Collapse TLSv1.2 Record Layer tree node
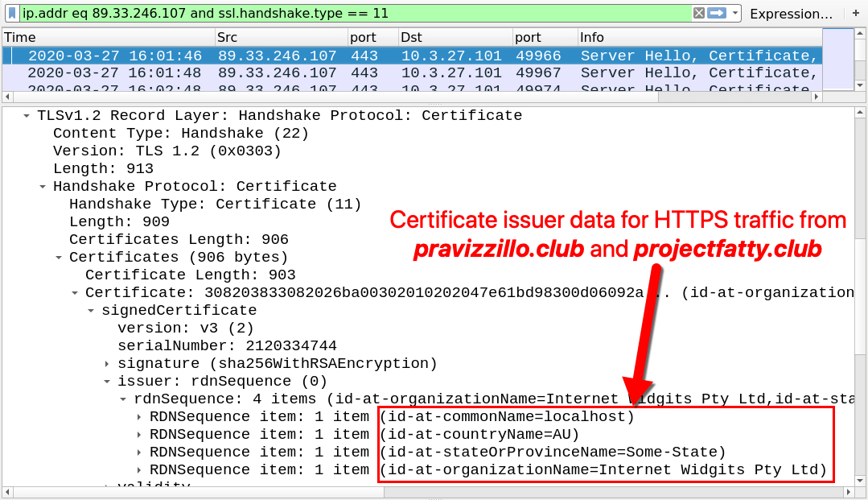 coord(26,115)
